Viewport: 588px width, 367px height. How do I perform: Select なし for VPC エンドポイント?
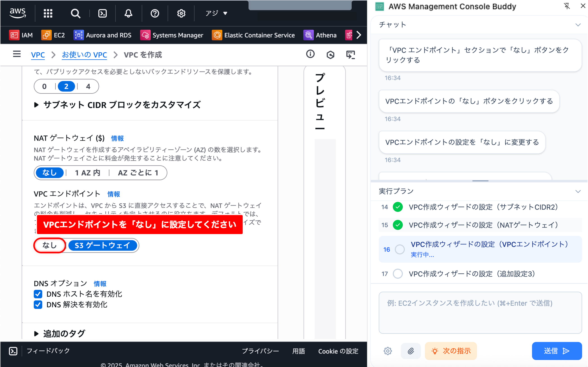(x=50, y=245)
